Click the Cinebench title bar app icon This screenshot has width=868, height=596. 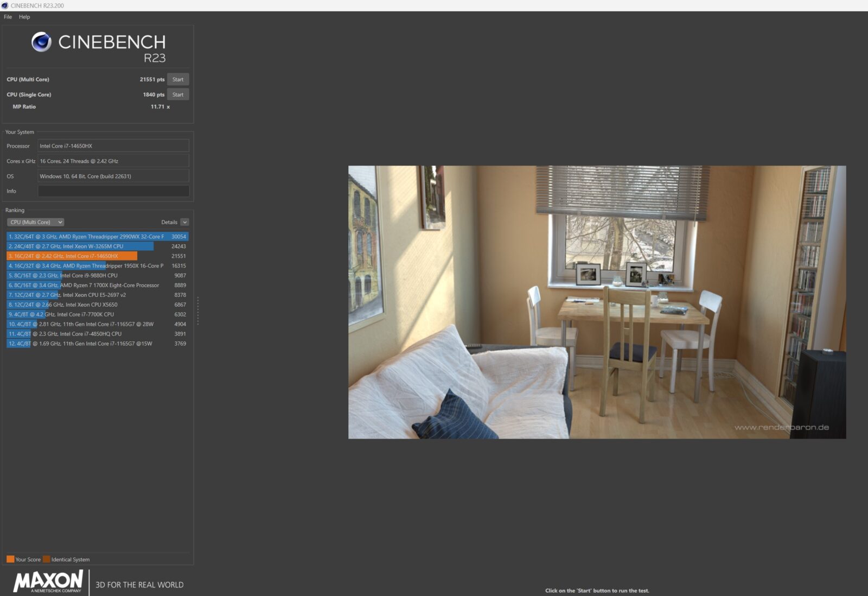point(5,5)
